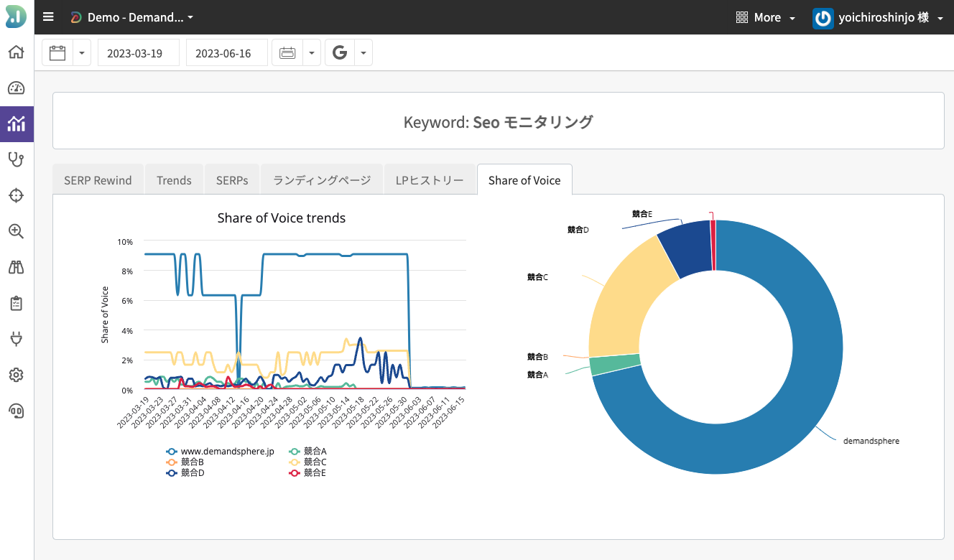Switch to the SERP Rewind tab
Viewport: 954px width, 560px height.
98,180
